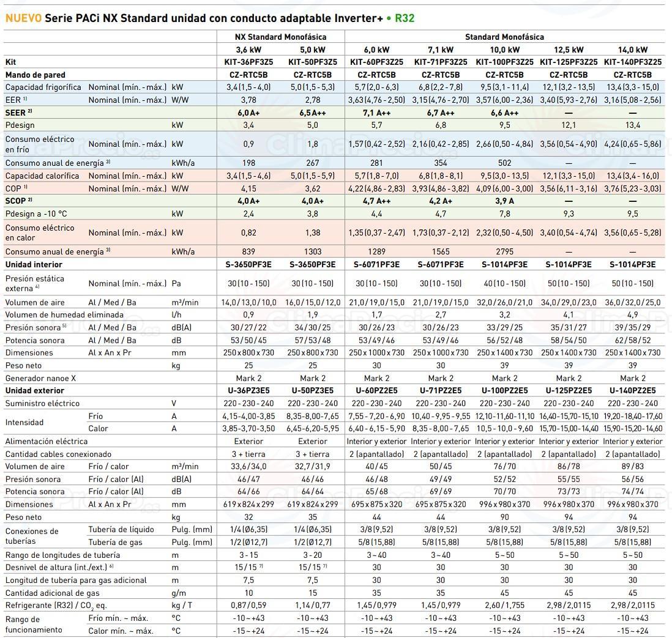Viewport: 672px width, 638px height.
Task: Click heating current value '3,85-3,70-3,50'
Action: coord(248,428)
